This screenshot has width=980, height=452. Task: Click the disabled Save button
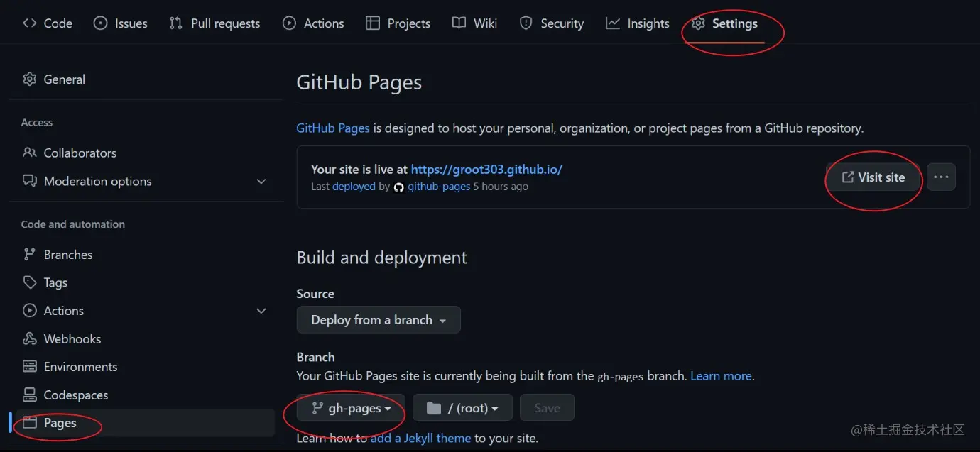click(547, 408)
